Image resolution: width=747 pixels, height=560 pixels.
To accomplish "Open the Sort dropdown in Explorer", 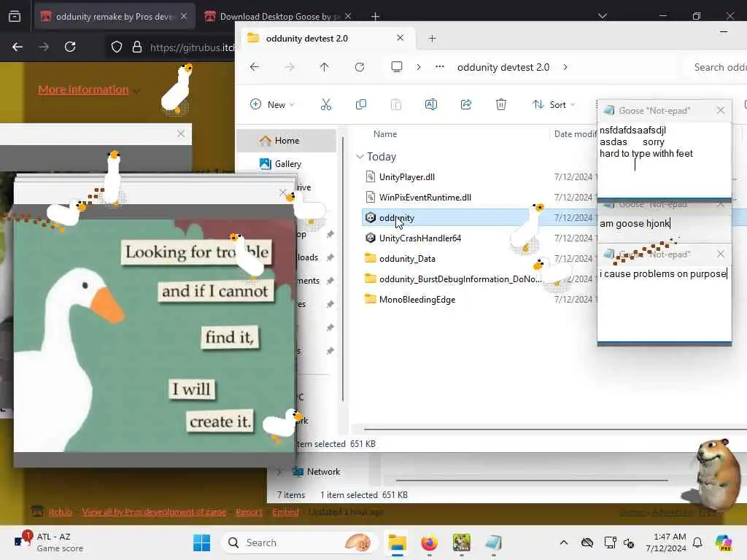I will 554,104.
